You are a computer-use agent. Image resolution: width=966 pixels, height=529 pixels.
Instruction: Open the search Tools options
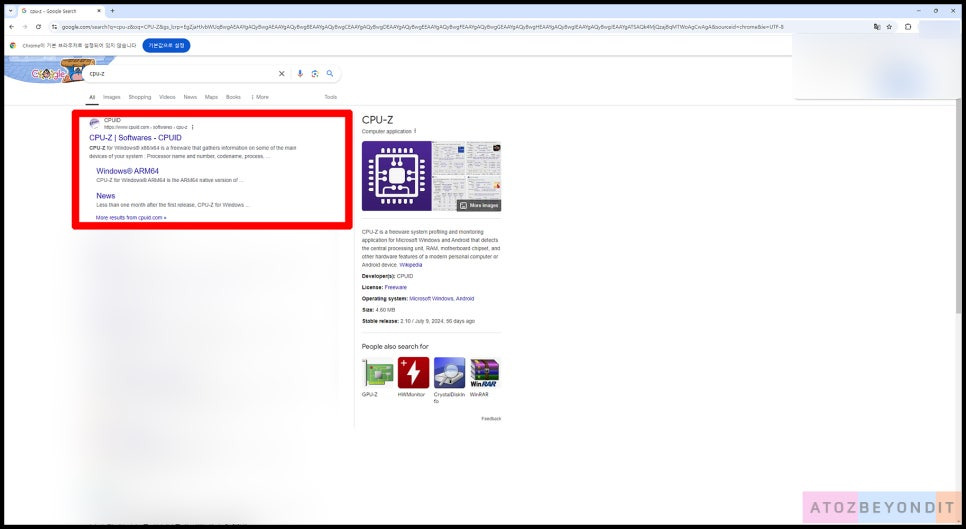(331, 97)
